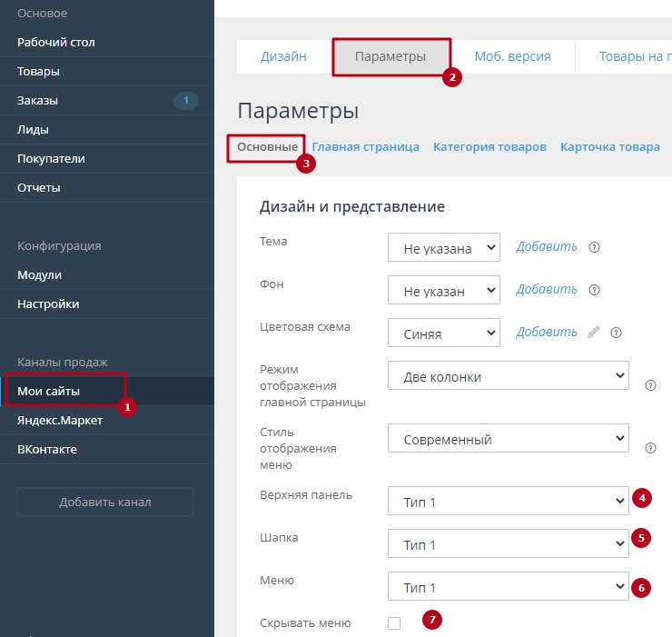Click the pencil edit icon for Цветовая схема
This screenshot has width=672, height=637.
594,333
